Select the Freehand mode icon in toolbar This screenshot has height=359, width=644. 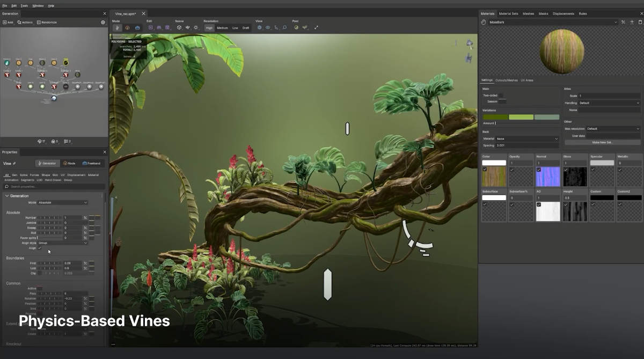[x=137, y=27]
